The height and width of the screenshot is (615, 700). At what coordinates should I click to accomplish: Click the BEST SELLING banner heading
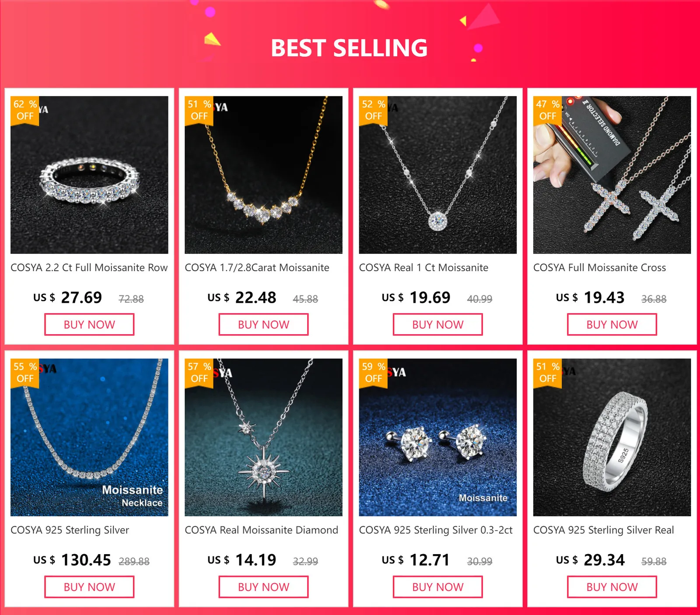pos(349,48)
